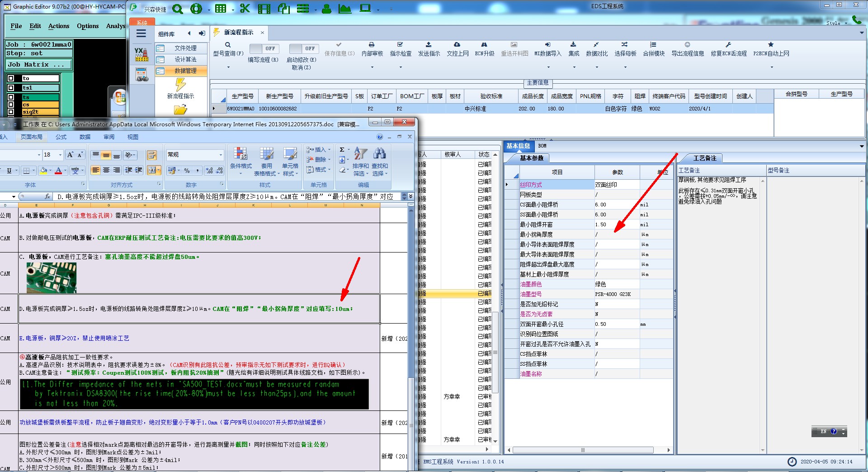Open Excel name box dropdown arrow
The image size is (868, 472).
14,197
